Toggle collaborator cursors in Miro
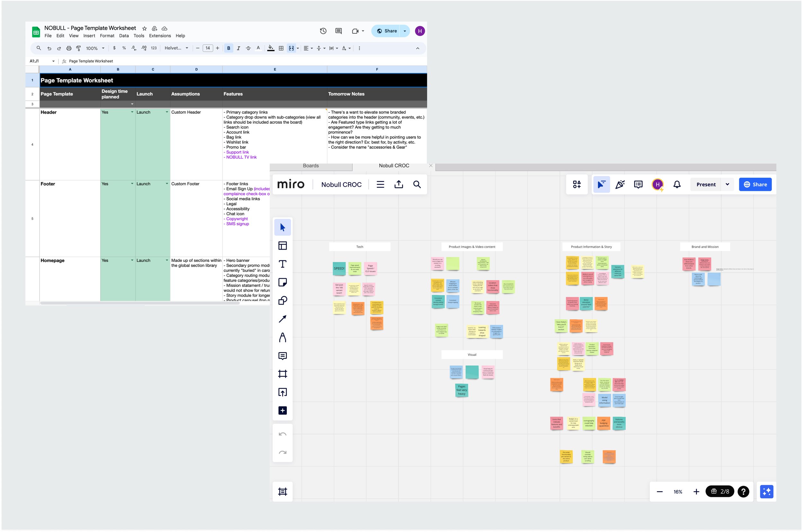Screen dimensions: 803x532 602,184
